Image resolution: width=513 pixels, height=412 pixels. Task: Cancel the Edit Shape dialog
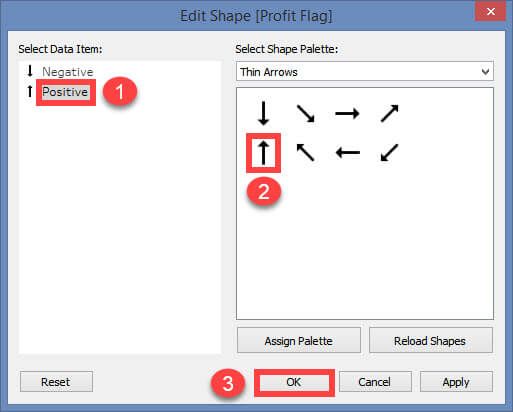(x=375, y=382)
